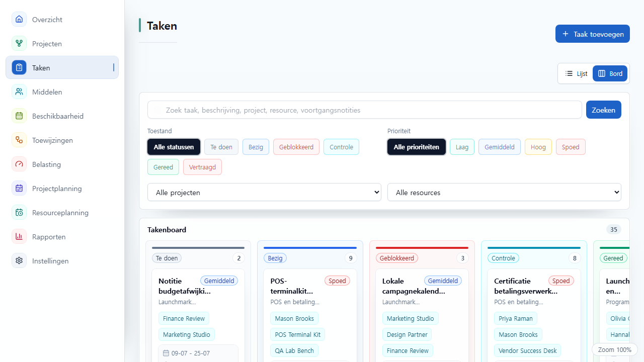The image size is (644, 362).
Task: Click the Belasting gauge icon
Action: [19, 164]
